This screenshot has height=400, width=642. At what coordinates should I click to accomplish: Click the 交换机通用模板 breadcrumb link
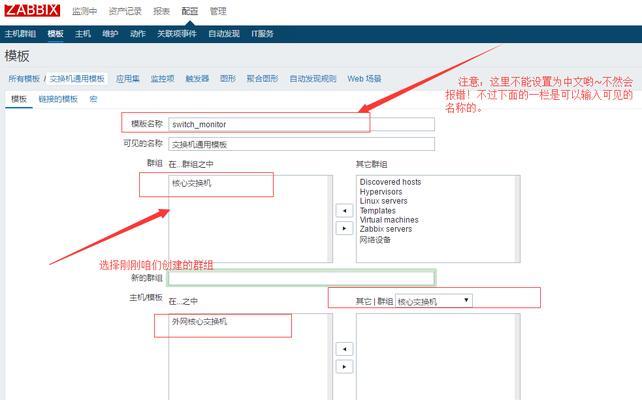point(77,79)
